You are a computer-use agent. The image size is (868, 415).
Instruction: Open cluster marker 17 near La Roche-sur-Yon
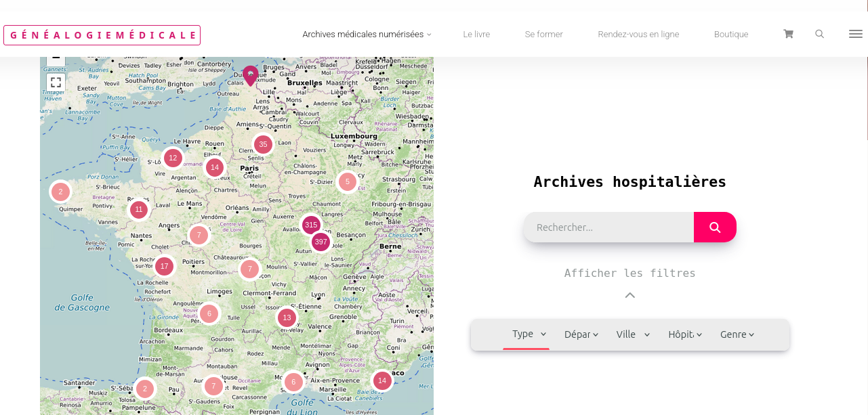(x=164, y=266)
